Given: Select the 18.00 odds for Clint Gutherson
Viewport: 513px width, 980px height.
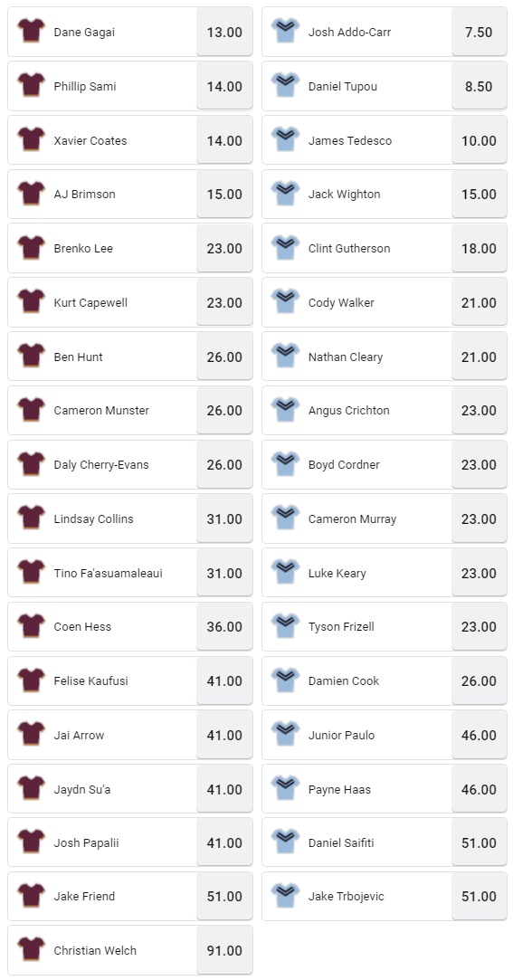Looking at the screenshot, I should pos(479,248).
